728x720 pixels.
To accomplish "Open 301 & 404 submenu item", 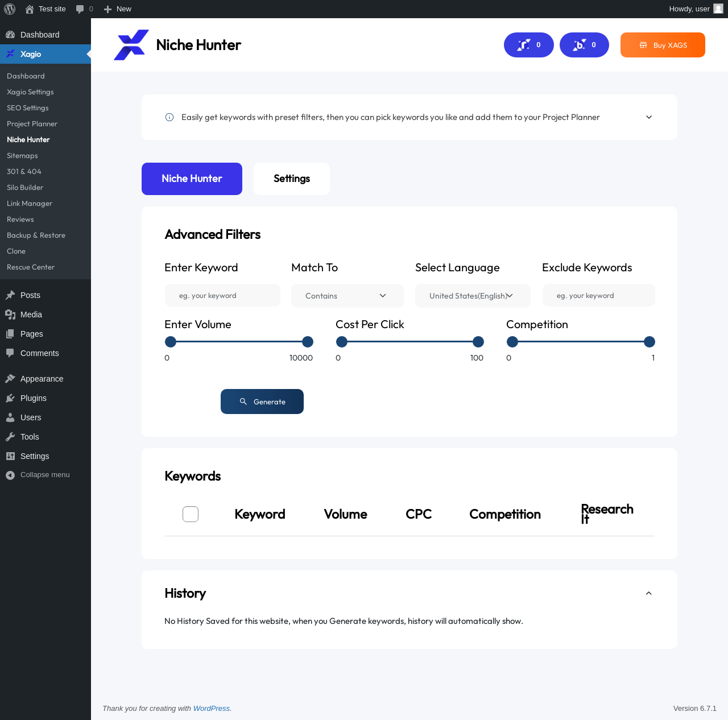I will [x=24, y=172].
